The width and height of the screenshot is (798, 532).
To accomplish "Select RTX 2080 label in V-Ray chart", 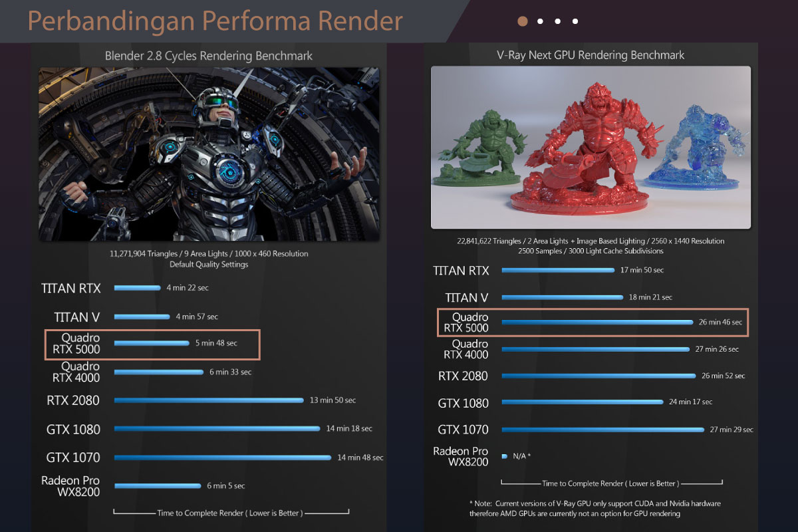I will (x=463, y=376).
